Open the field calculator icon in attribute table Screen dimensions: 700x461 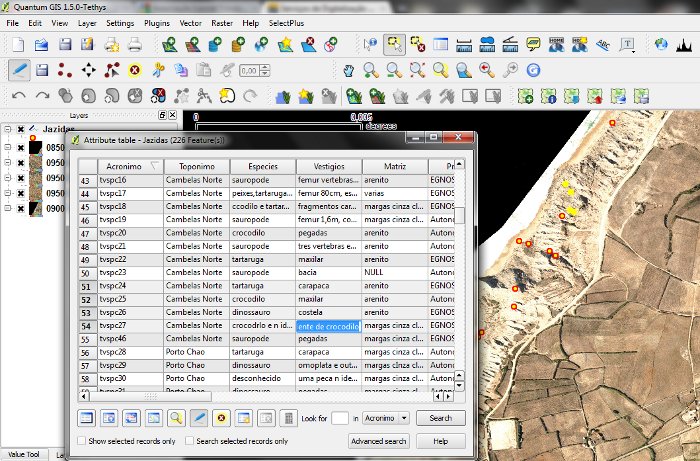[287, 418]
